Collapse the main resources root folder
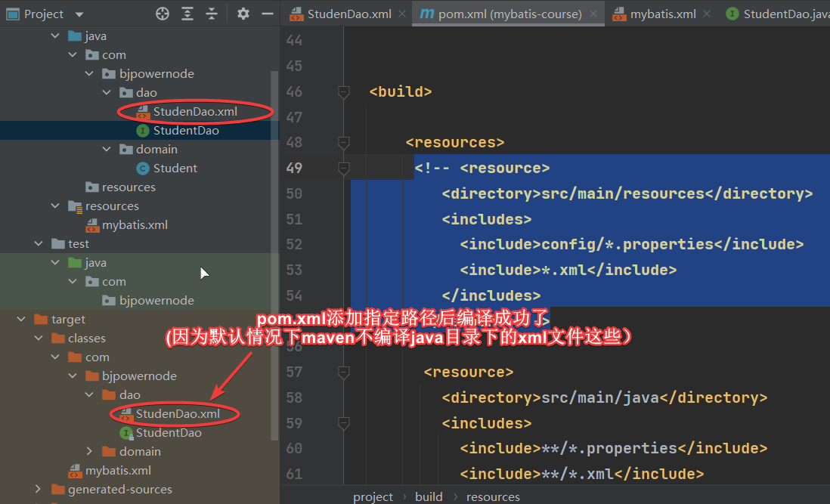The height and width of the screenshot is (504, 830). point(55,206)
